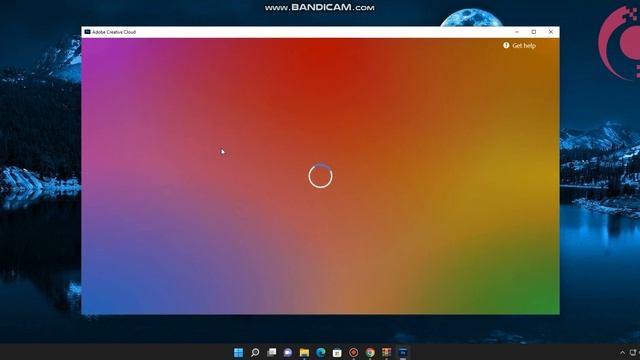
Task: Launch Microsoft Edge from the taskbar
Action: pyautogui.click(x=321, y=352)
